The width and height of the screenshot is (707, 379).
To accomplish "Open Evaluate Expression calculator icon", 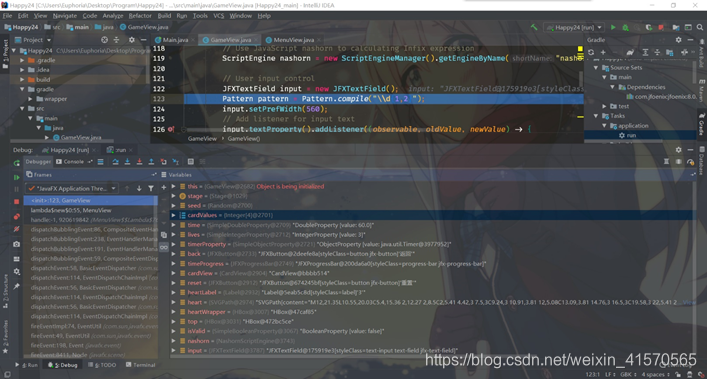I will tap(191, 161).
